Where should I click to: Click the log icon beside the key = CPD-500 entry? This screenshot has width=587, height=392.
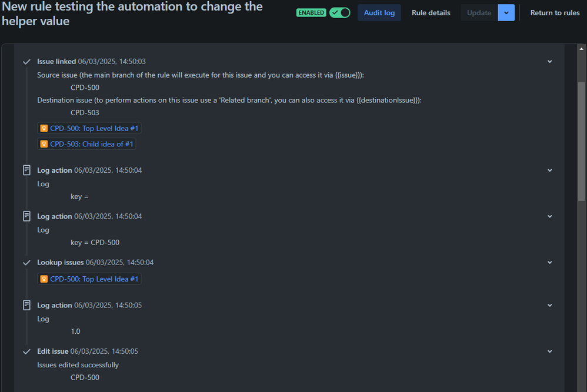pos(26,216)
